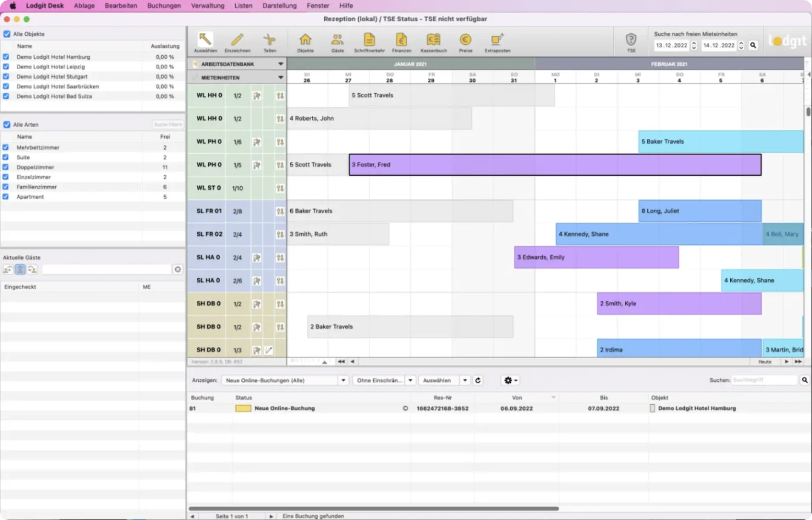This screenshot has width=812, height=520.
Task: Expand the ARBEITSDATENBANK dropdown arrow
Action: tap(281, 64)
